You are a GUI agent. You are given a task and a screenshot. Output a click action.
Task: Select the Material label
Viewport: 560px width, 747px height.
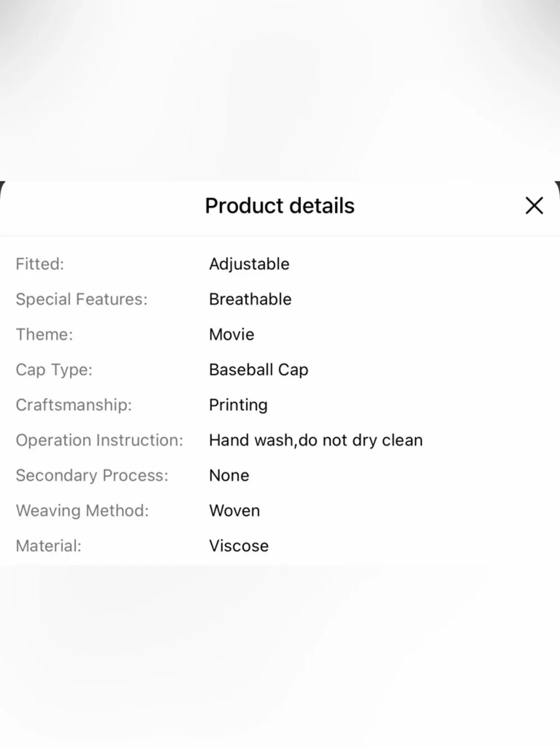pos(48,546)
